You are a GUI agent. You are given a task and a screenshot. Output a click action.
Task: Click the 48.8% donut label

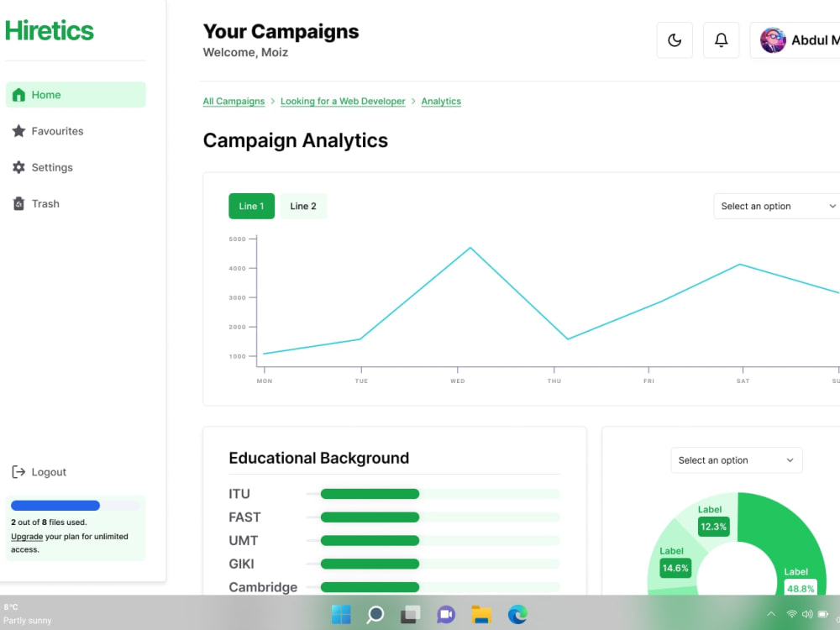(801, 588)
